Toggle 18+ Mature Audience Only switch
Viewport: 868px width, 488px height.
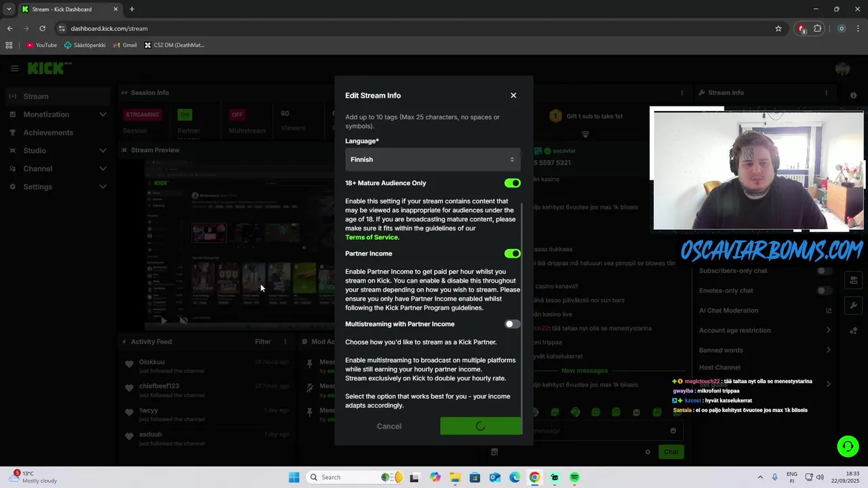click(512, 183)
